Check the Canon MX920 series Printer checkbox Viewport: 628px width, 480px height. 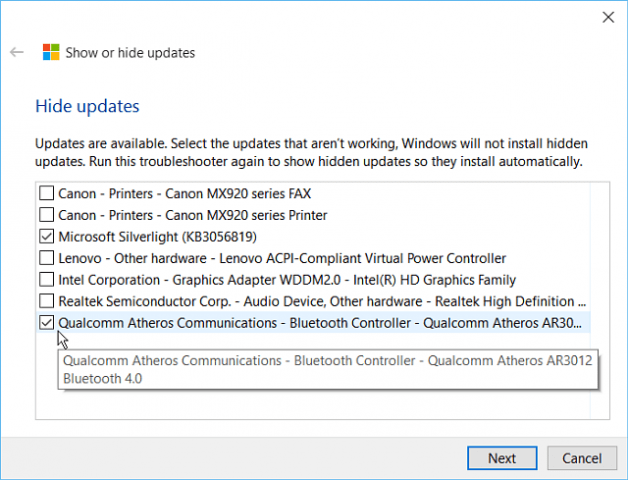[x=46, y=215]
